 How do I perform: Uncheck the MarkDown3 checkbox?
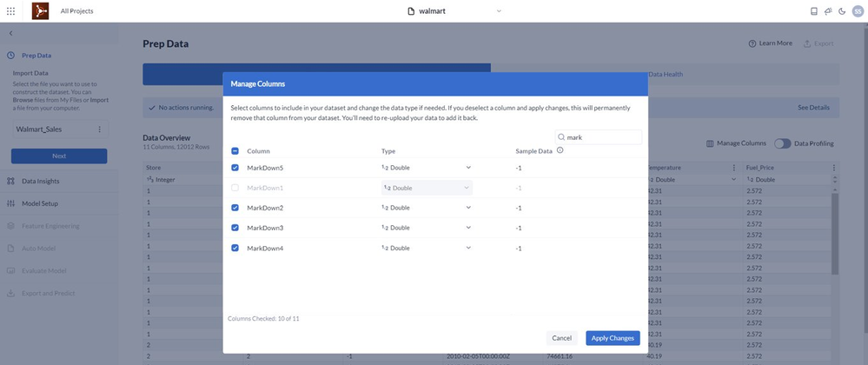click(235, 228)
